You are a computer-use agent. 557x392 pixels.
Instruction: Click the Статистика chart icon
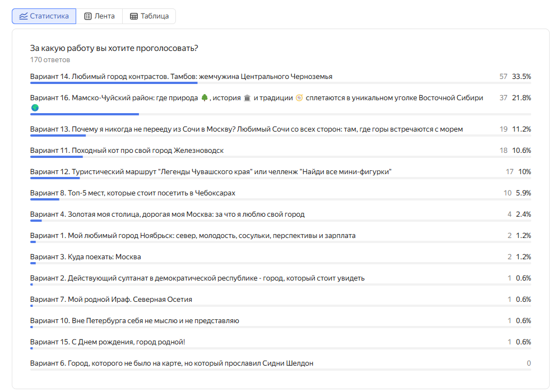pyautogui.click(x=23, y=16)
